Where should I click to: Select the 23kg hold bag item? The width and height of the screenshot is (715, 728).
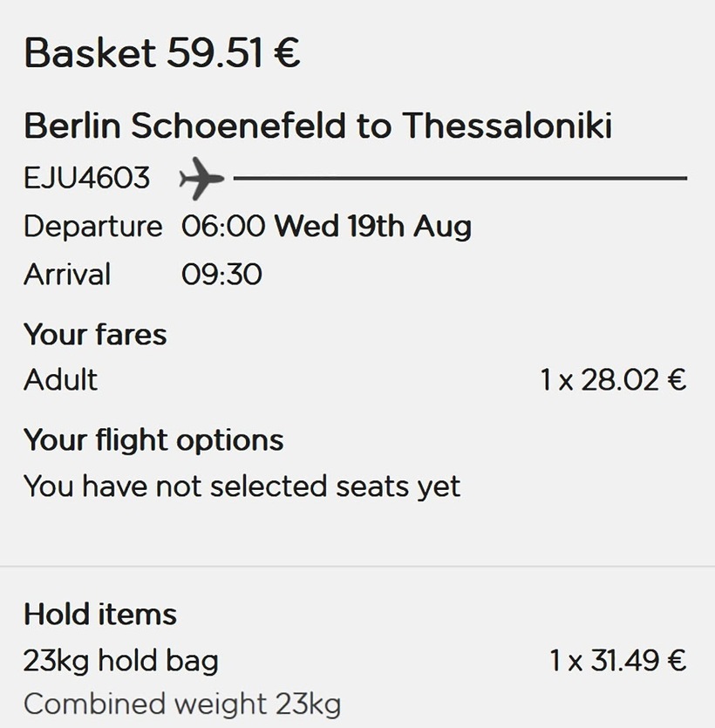pos(120,661)
